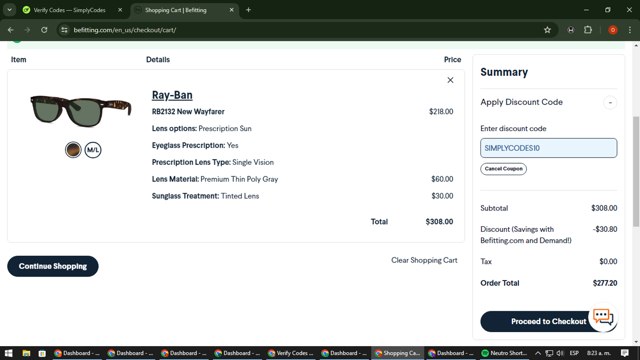This screenshot has height=360, width=640.
Task: Open Shopping Cart taskbar window
Action: pos(397,353)
